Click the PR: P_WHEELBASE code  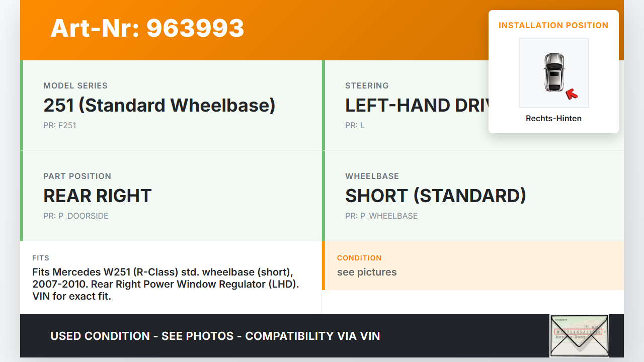click(381, 216)
